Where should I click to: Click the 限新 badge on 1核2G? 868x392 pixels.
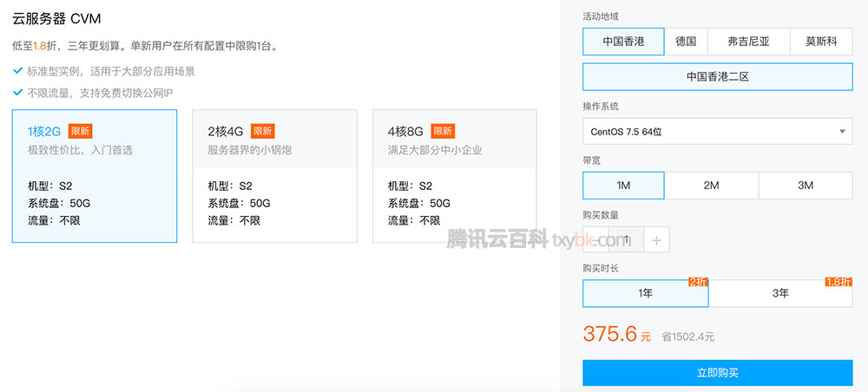pyautogui.click(x=80, y=131)
